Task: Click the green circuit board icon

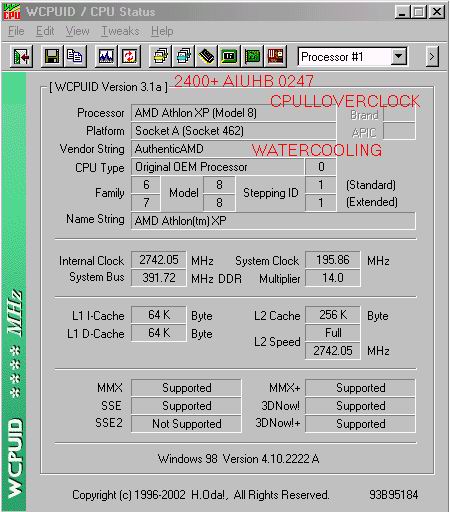Action: pos(252,57)
